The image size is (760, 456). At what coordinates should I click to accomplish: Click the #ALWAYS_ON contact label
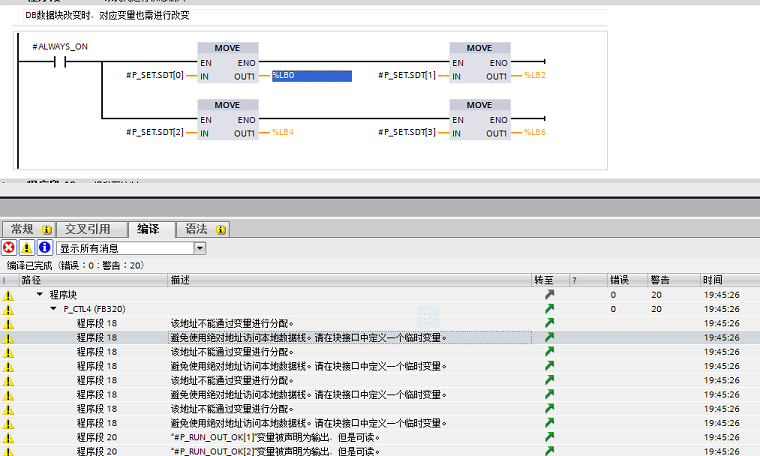click(x=60, y=47)
